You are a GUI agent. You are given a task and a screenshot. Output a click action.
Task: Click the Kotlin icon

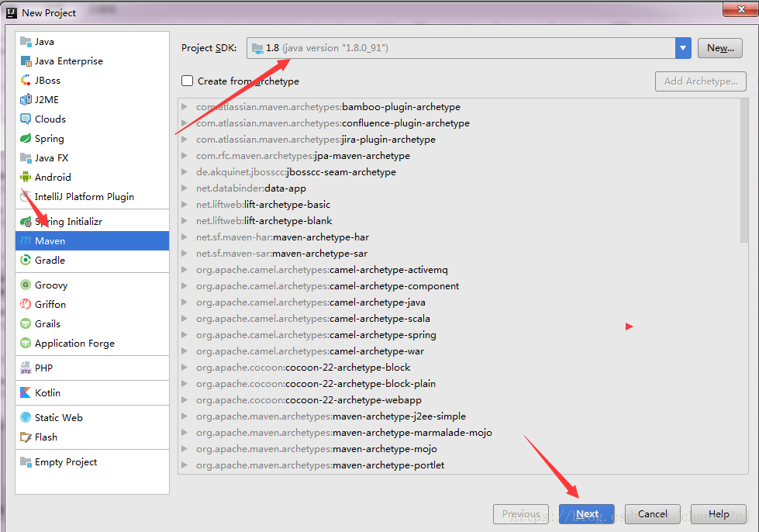(26, 392)
